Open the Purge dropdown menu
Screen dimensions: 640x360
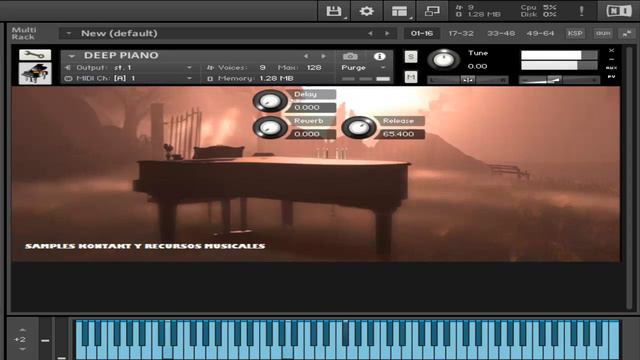tap(383, 68)
